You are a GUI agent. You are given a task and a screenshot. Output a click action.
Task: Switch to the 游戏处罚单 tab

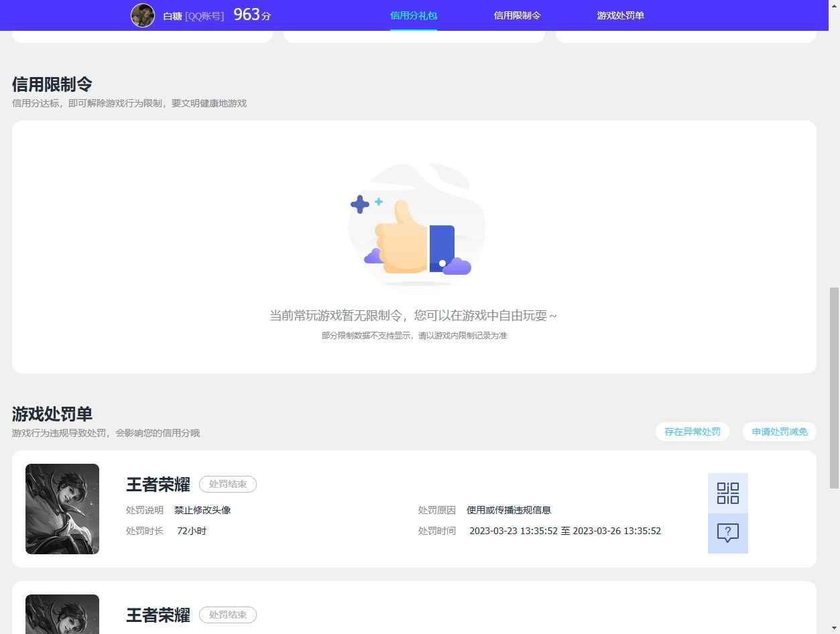coord(619,15)
